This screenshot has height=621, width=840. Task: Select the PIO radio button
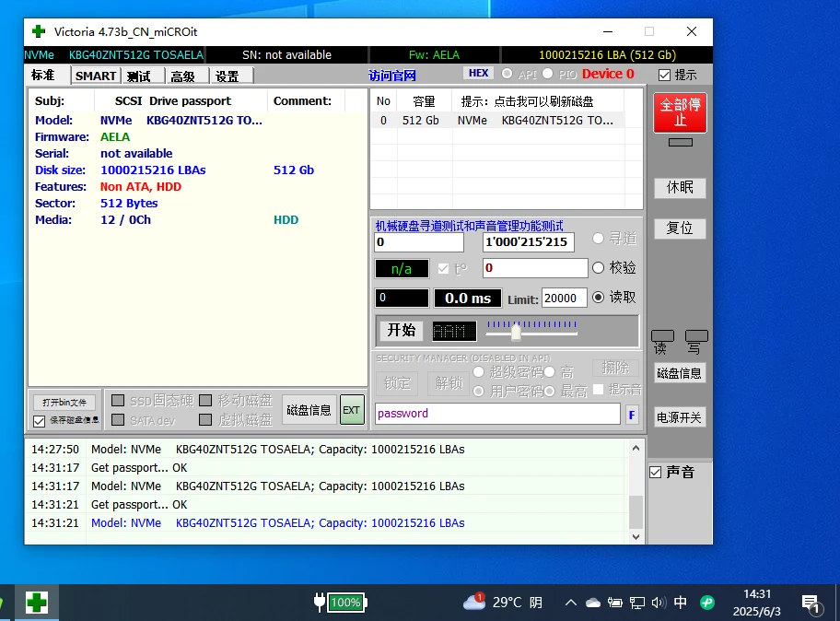547,74
